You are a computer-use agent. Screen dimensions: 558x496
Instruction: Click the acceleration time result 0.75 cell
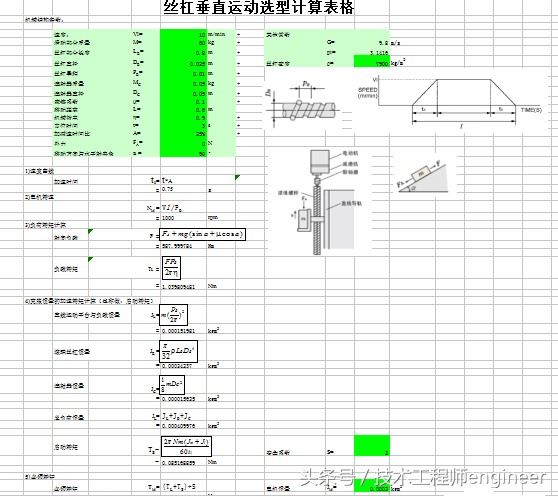pyautogui.click(x=183, y=189)
